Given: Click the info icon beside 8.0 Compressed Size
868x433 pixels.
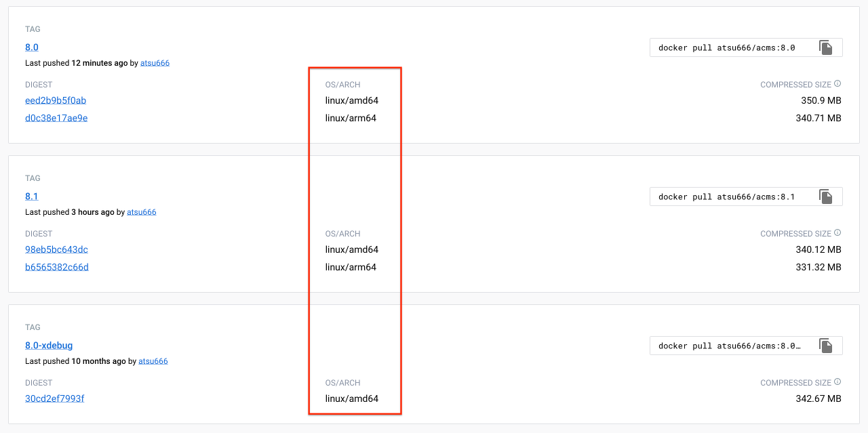Looking at the screenshot, I should (837, 84).
